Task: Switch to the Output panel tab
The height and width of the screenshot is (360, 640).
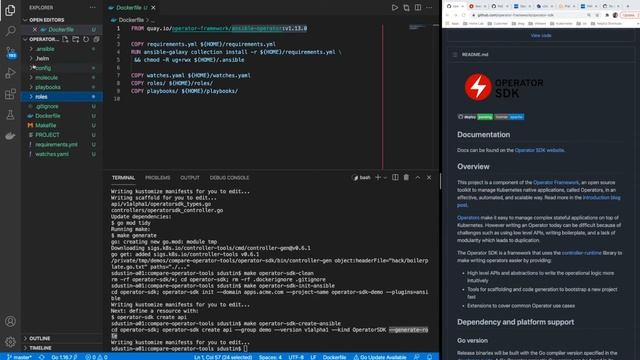Action: coord(190,178)
